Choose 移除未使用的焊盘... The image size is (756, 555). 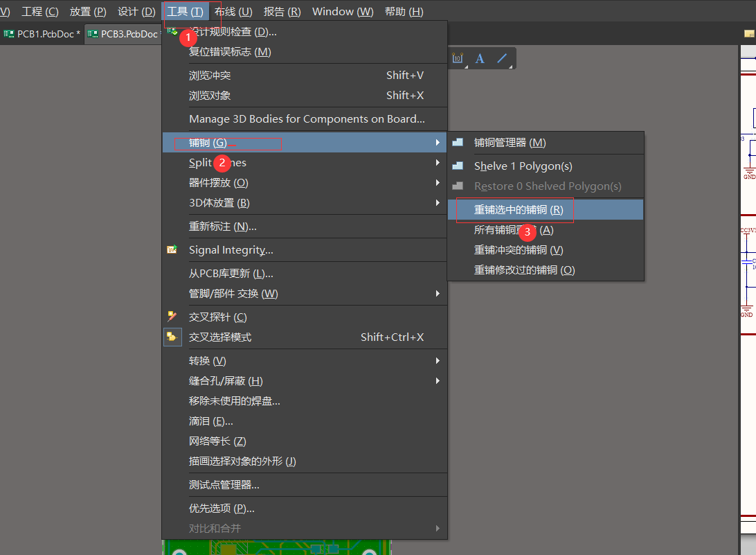tap(305, 401)
